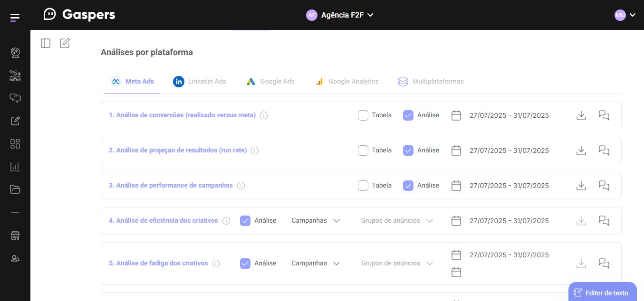Open Análise de eficiência dos criativos link

pyautogui.click(x=163, y=220)
